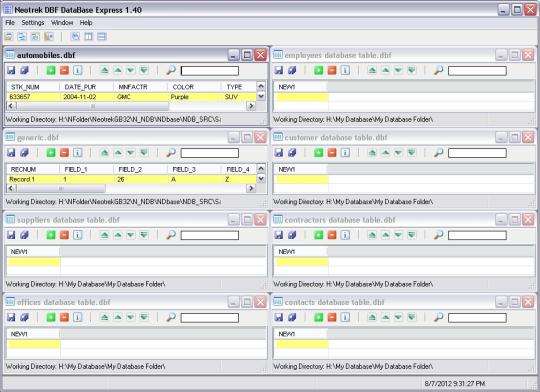Screen dimensions: 540x392
Task: Click the first icon in the main toolbar
Action: [x=9, y=36]
